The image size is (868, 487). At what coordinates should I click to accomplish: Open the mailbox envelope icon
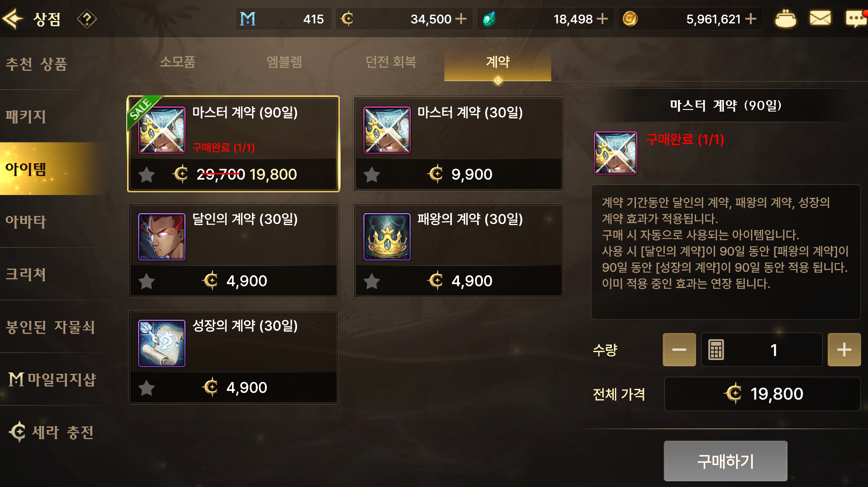(820, 18)
